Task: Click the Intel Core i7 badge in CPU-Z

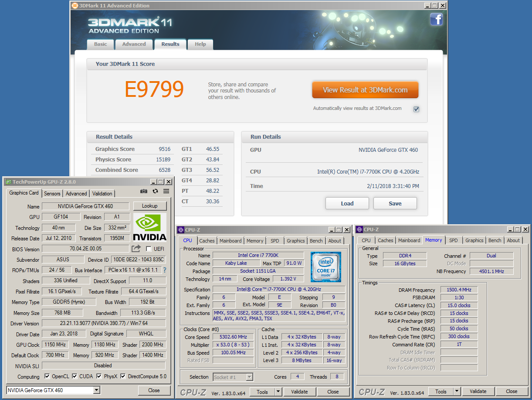Action: (326, 267)
